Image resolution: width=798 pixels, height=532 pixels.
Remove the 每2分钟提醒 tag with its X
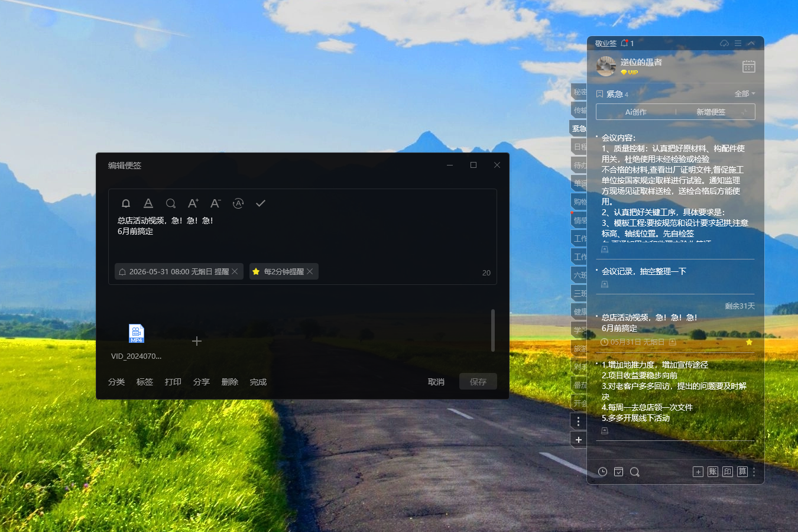pos(310,271)
